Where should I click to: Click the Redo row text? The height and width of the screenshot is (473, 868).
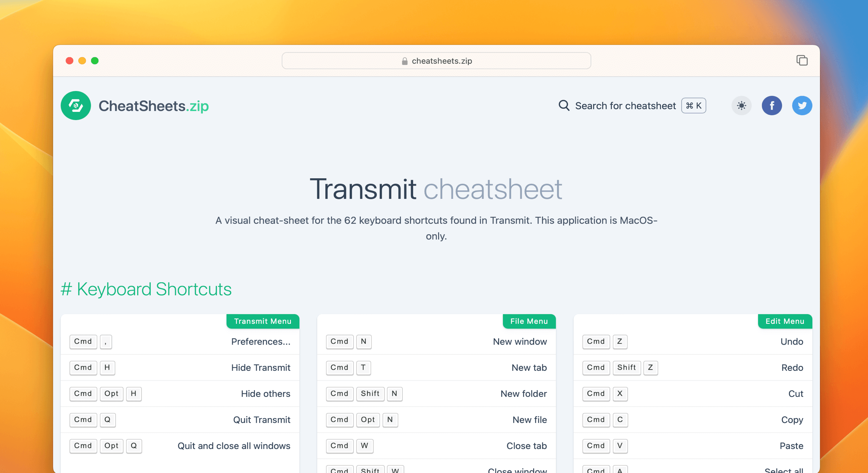792,368
